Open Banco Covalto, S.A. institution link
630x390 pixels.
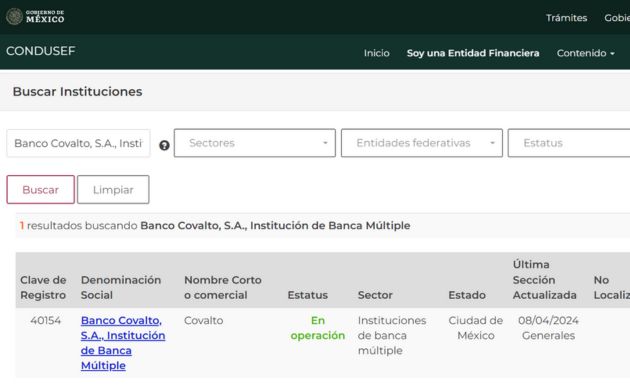tap(123, 343)
